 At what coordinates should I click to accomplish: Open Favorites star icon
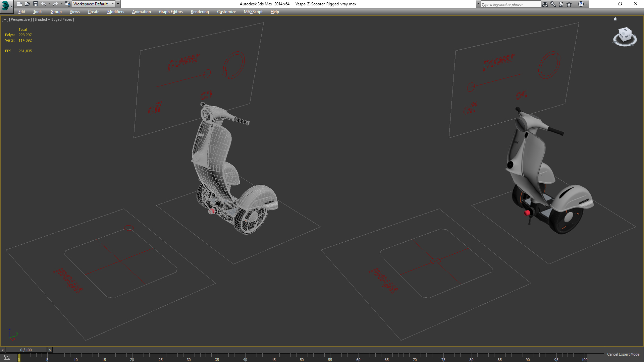point(569,4)
